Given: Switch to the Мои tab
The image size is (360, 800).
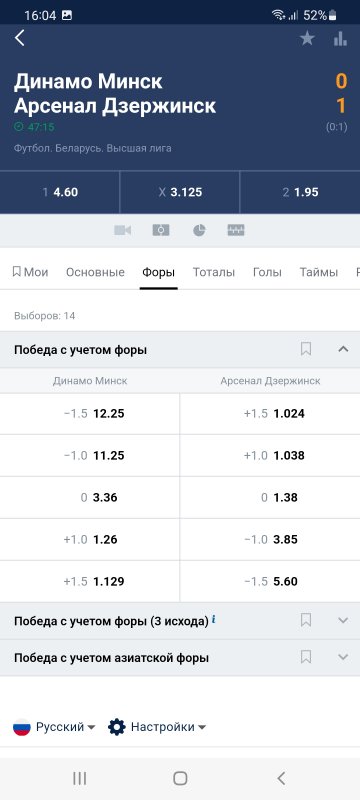Looking at the screenshot, I should 30,272.
